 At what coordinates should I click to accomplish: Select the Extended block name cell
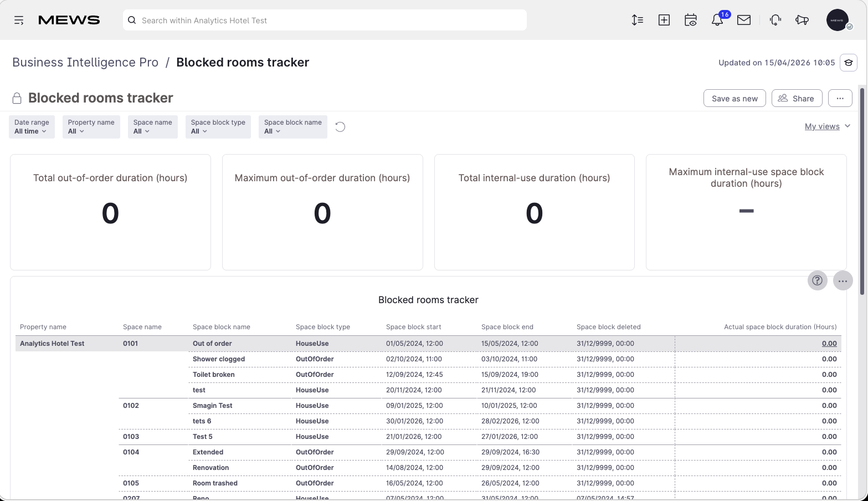click(208, 452)
